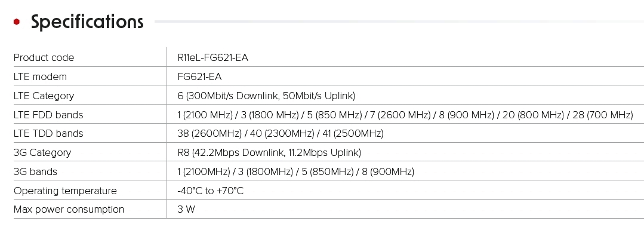Select the Product code label

click(x=44, y=57)
